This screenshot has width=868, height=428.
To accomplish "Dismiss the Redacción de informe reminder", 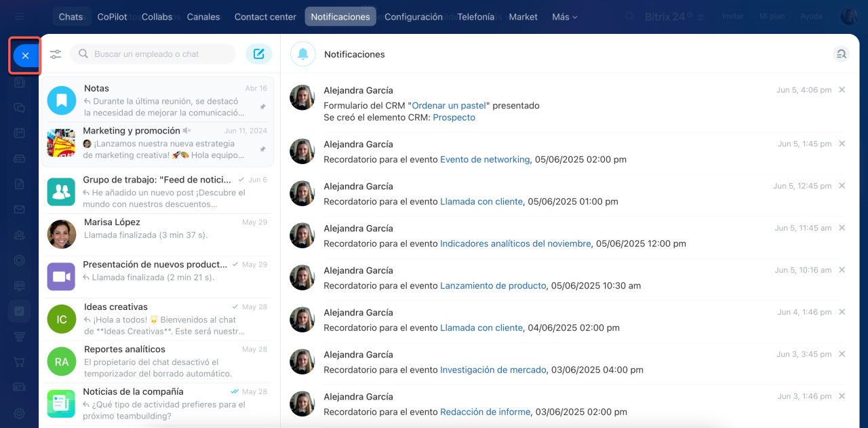I will point(842,396).
